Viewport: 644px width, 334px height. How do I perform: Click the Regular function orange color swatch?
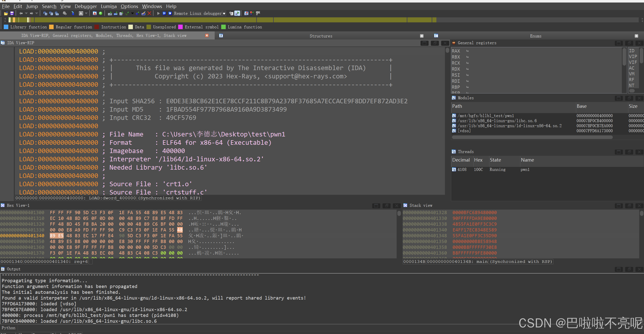51,27
